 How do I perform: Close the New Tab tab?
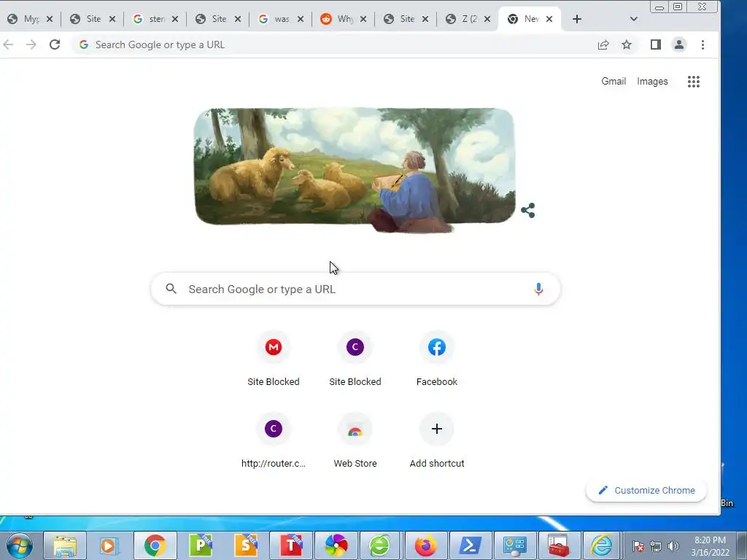pyautogui.click(x=549, y=19)
